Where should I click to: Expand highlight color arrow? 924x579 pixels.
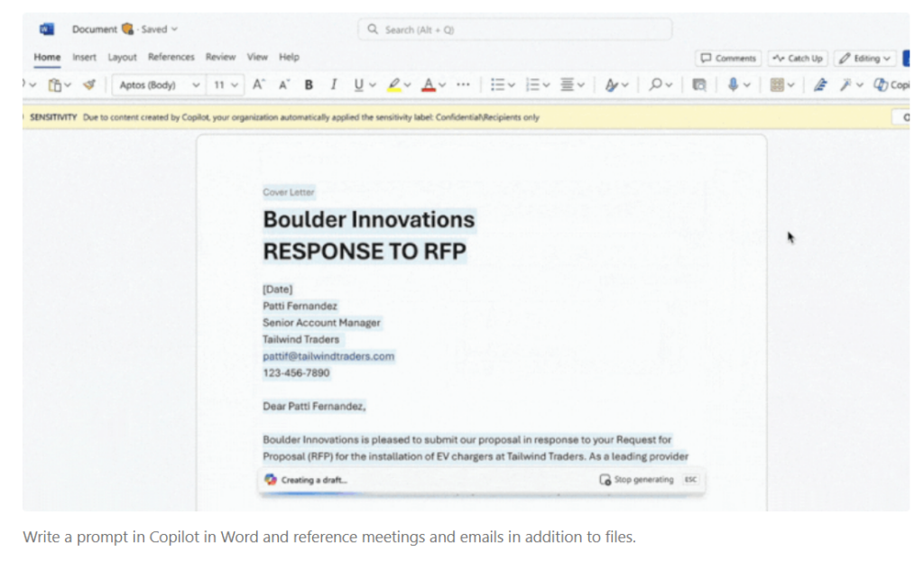point(407,85)
